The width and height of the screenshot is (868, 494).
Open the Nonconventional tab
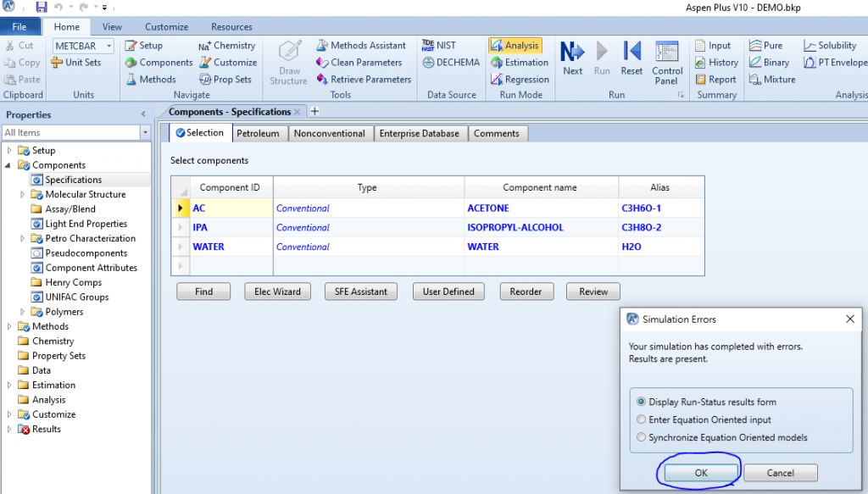tap(330, 133)
